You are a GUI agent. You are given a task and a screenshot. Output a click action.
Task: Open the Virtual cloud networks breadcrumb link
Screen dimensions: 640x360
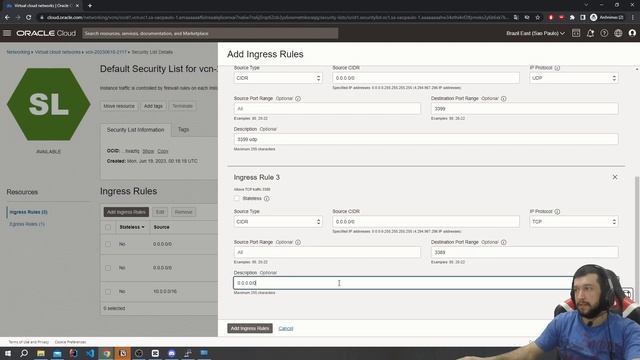pyautogui.click(x=58, y=52)
